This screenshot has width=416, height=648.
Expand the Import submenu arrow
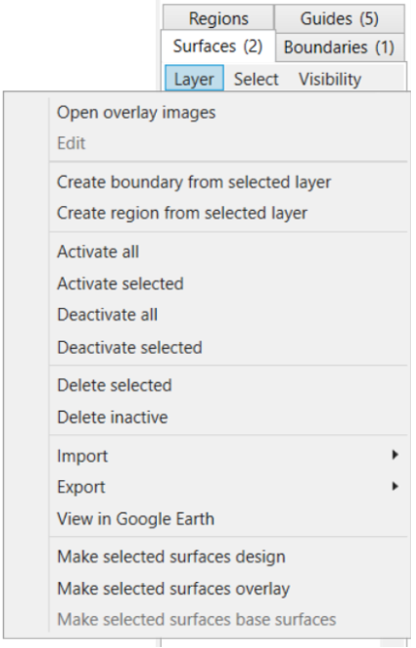click(x=395, y=455)
